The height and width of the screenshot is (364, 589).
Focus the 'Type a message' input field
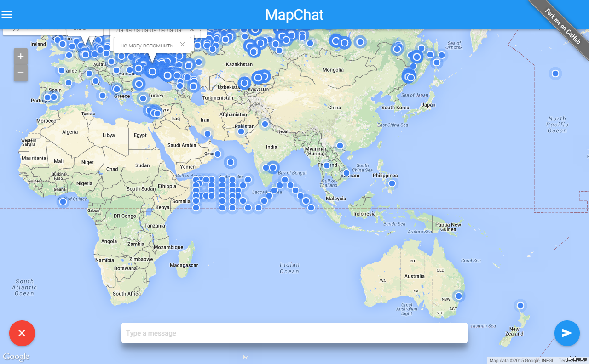[294, 333]
